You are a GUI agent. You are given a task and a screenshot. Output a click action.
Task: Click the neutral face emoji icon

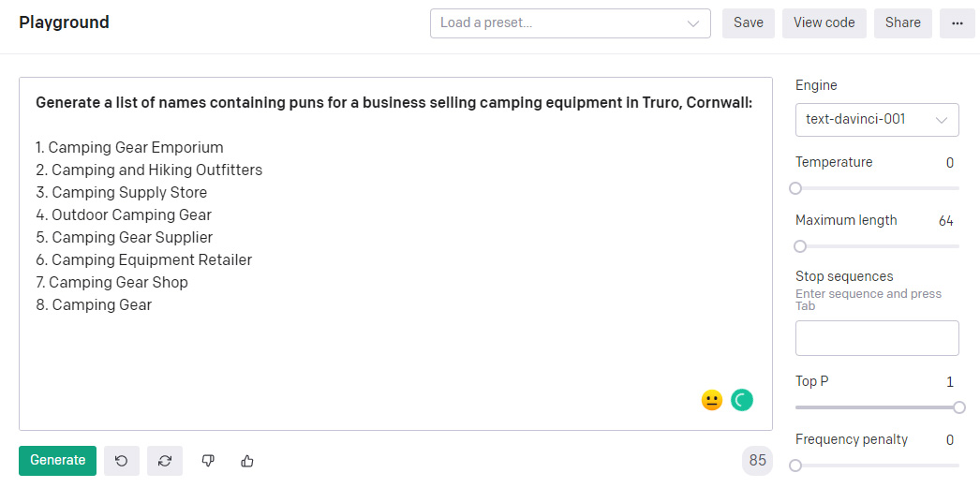pos(712,401)
